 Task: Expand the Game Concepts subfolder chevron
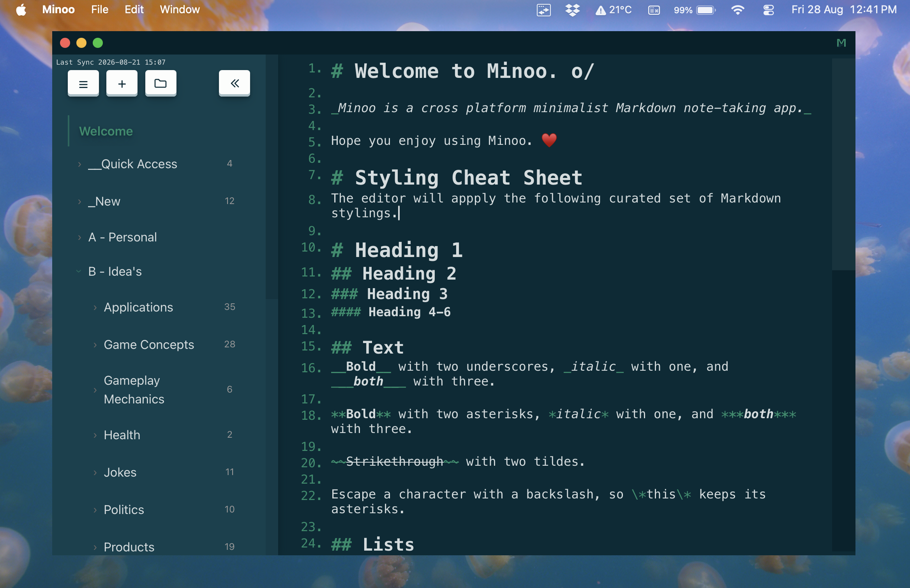point(95,345)
